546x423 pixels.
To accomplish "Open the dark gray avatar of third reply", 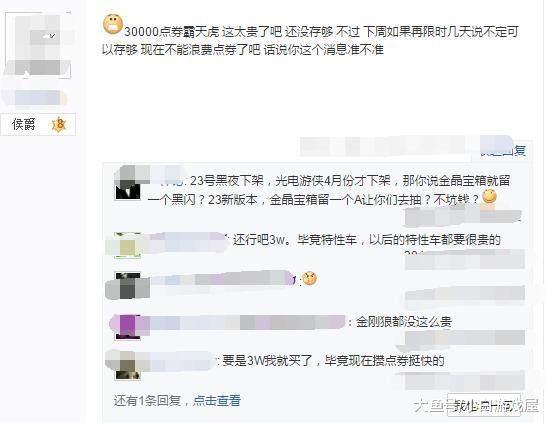I will pos(127,286).
